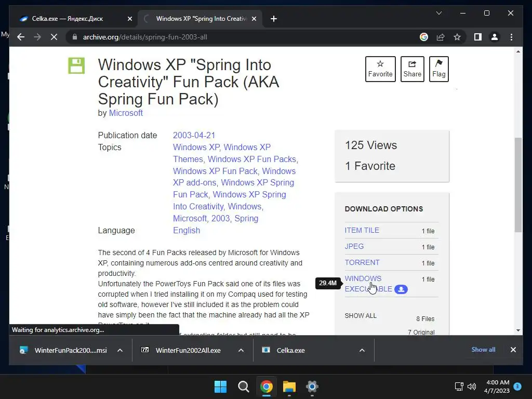This screenshot has width=532, height=399.
Task: Click WINDOWS EXECUTABLE download link
Action: (x=368, y=284)
